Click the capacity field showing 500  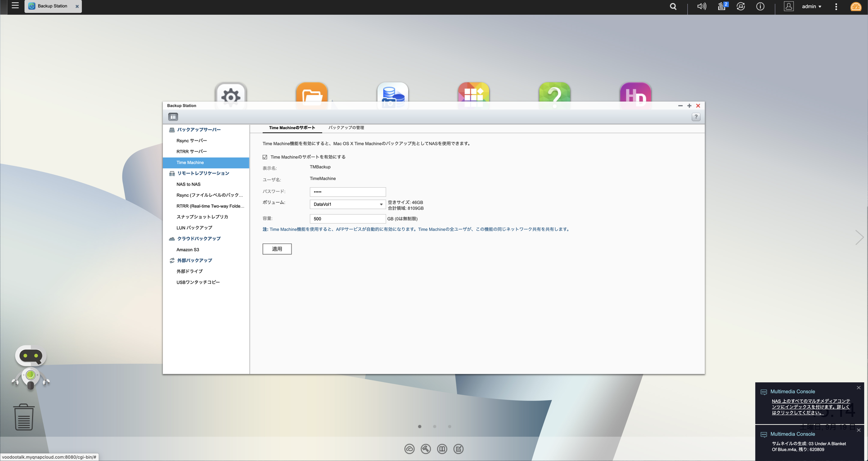pyautogui.click(x=347, y=219)
